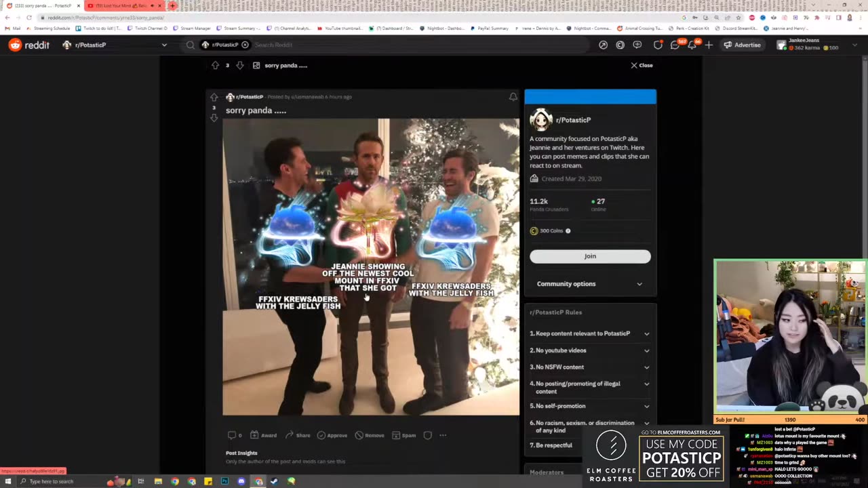868x488 pixels.
Task: Expand rule 2 No youtube videos
Action: click(x=590, y=350)
